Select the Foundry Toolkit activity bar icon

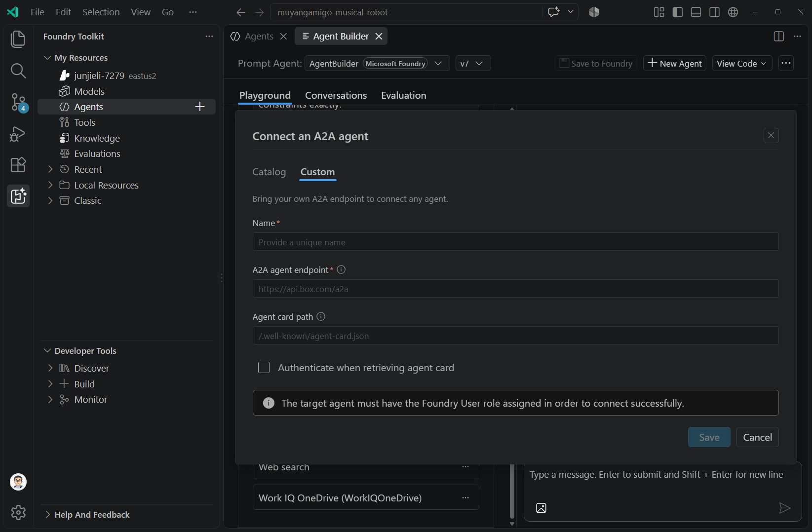tap(18, 196)
